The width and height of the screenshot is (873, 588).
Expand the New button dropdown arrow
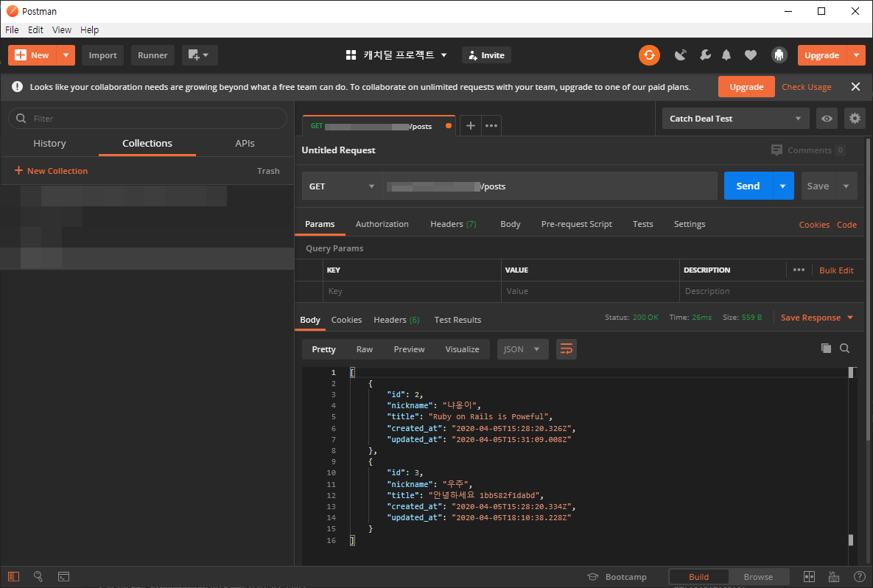pos(66,55)
